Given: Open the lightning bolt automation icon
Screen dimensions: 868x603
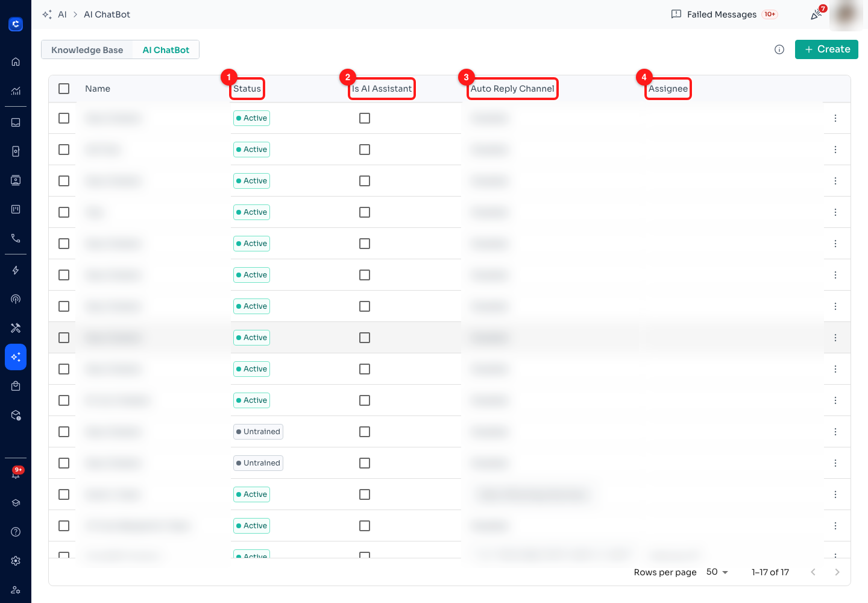Looking at the screenshot, I should (16, 270).
